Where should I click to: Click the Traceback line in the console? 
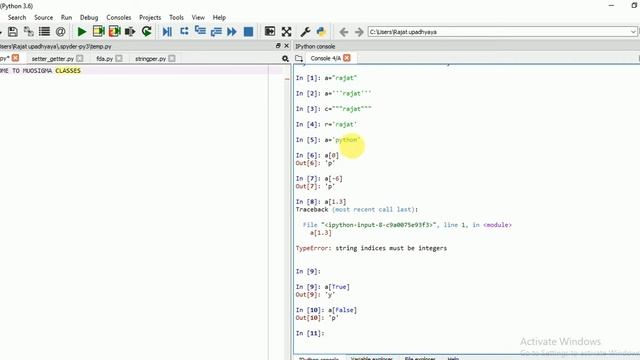[x=357, y=209]
